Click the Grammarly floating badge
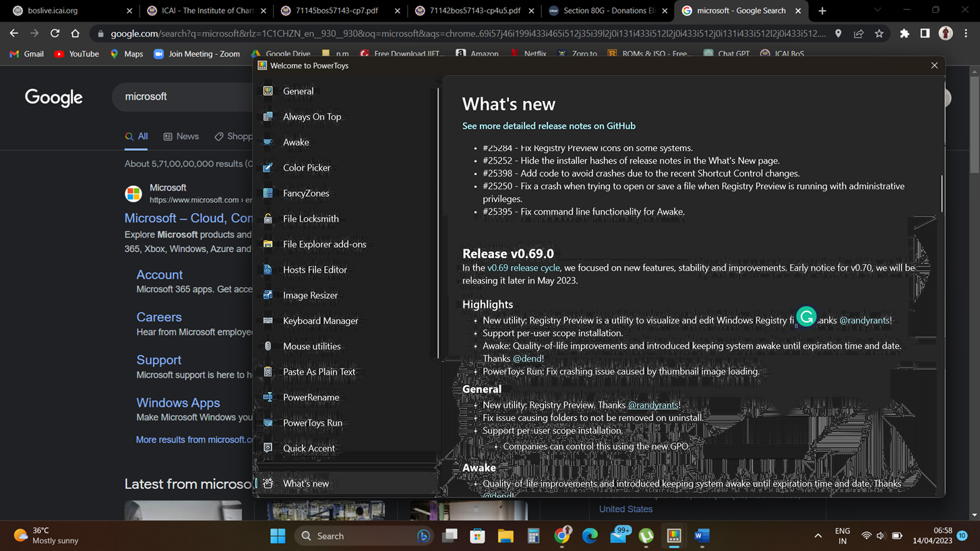Viewport: 980px width, 551px height. [806, 317]
